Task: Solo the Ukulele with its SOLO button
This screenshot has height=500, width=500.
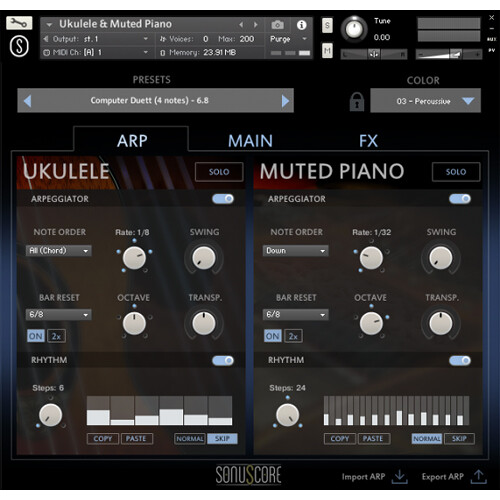Action: [219, 172]
